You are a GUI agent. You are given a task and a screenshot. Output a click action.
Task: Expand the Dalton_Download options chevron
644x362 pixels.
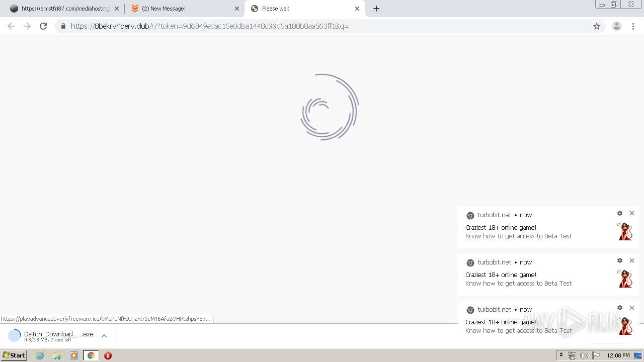click(x=104, y=336)
